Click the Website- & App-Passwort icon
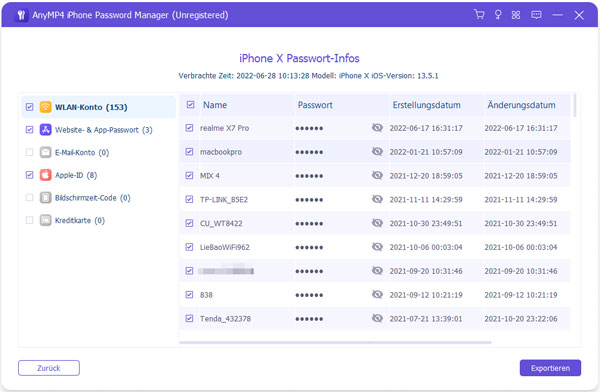 (x=46, y=130)
